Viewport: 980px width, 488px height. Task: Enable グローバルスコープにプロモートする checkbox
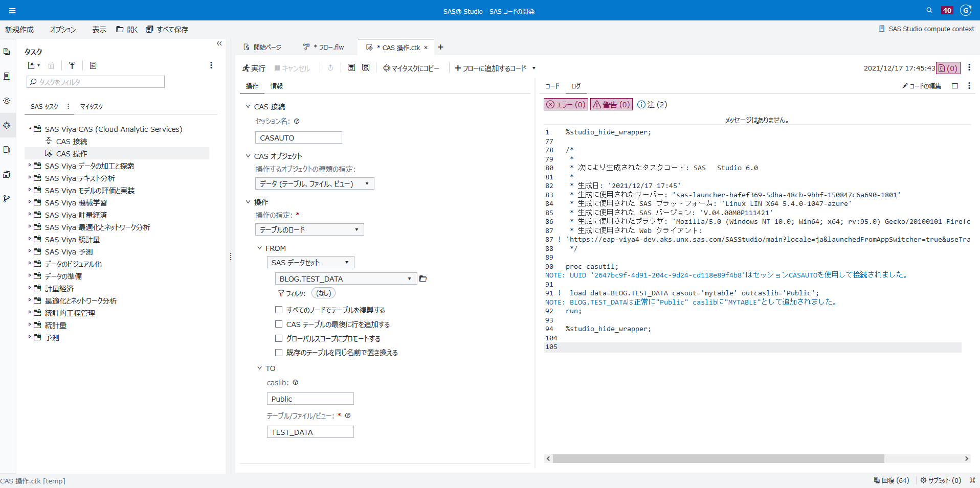pos(279,338)
